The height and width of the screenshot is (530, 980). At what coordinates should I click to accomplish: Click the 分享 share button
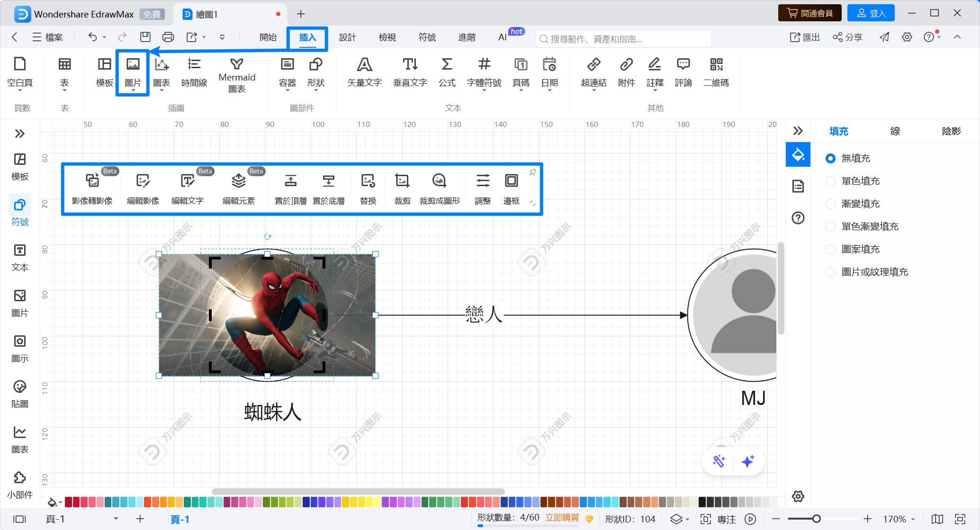(847, 37)
